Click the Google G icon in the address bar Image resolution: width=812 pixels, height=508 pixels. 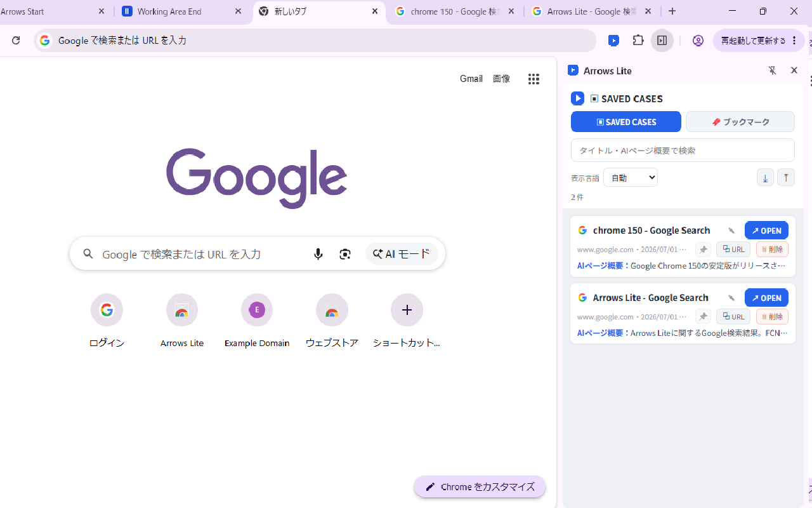(x=45, y=41)
